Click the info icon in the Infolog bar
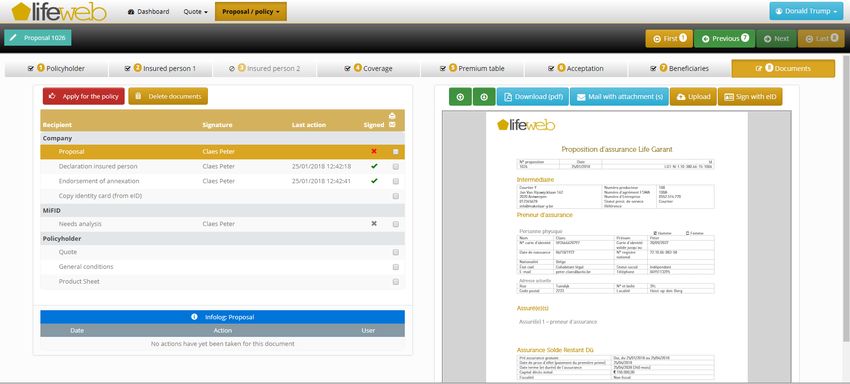The height and width of the screenshot is (384, 850). [x=194, y=317]
